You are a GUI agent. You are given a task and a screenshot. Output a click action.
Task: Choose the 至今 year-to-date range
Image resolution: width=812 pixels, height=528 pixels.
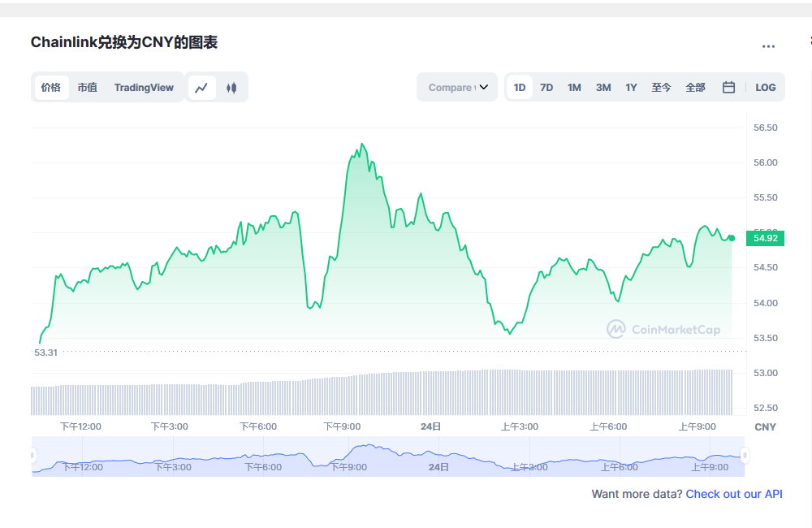point(661,88)
